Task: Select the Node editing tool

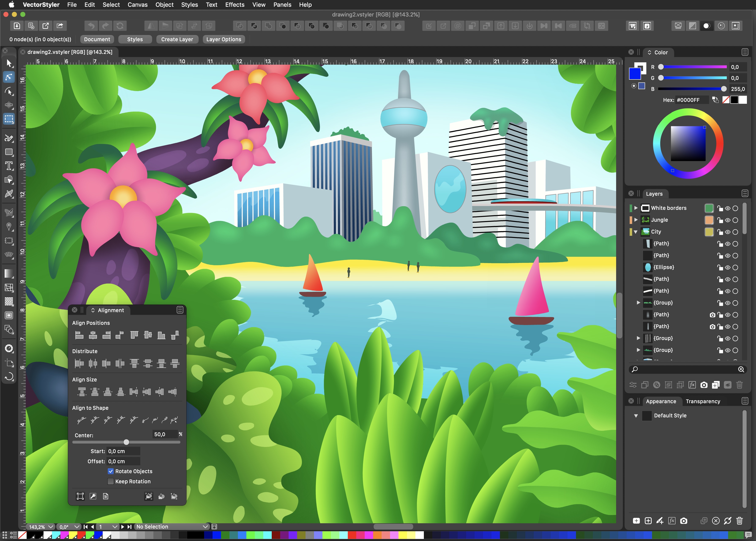Action: click(x=9, y=77)
